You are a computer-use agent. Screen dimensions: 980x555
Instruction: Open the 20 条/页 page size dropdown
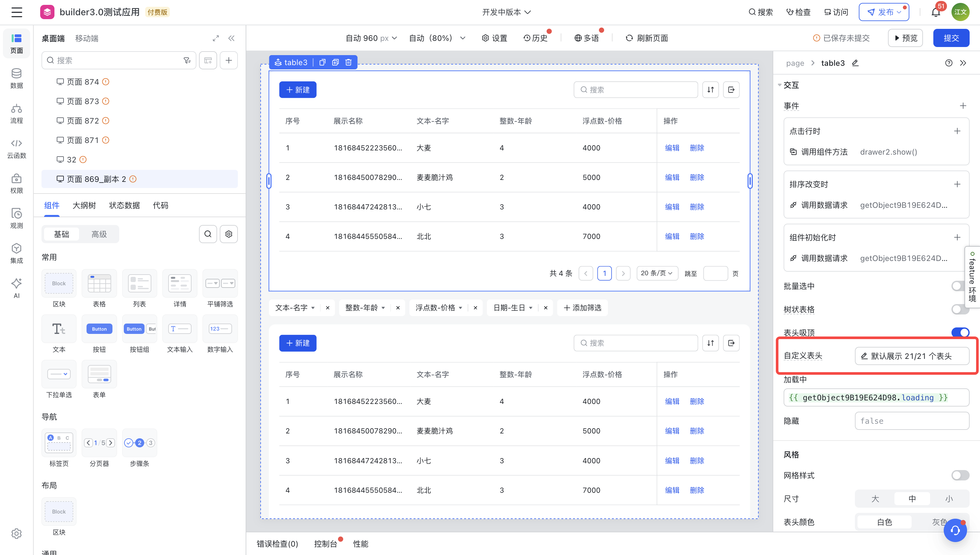point(657,273)
